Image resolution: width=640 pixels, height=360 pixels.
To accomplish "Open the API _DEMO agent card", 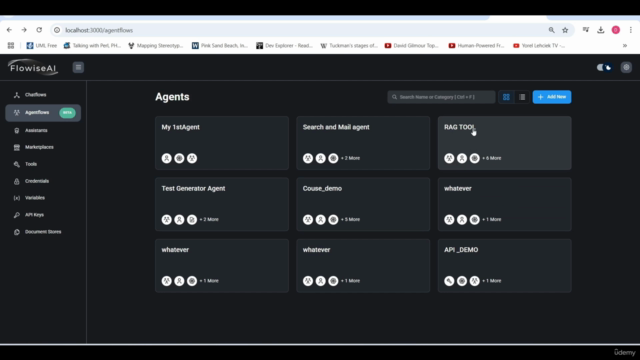I will click(504, 265).
